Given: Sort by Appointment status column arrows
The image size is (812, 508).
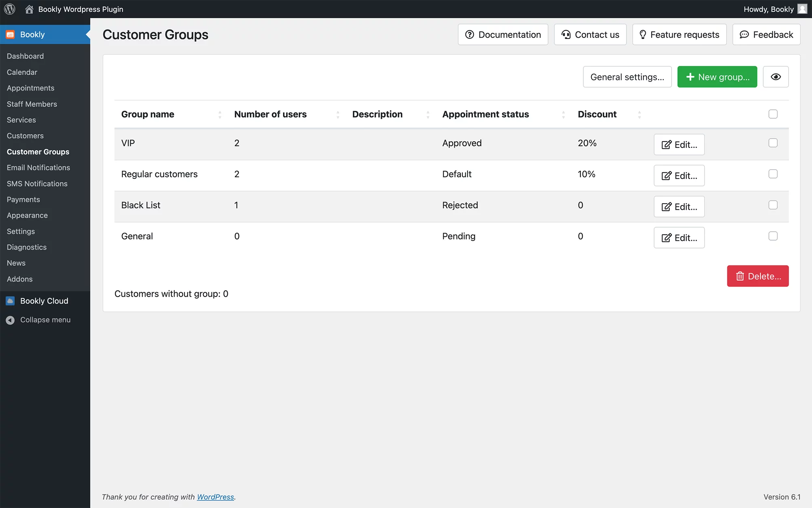Looking at the screenshot, I should pyautogui.click(x=563, y=115).
